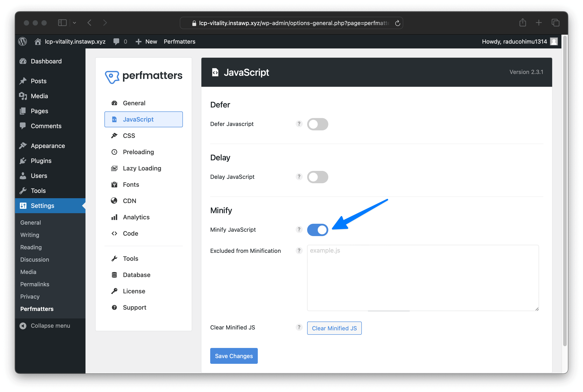Switch to the Lazy Loading tab
The width and height of the screenshot is (583, 392).
click(x=142, y=168)
